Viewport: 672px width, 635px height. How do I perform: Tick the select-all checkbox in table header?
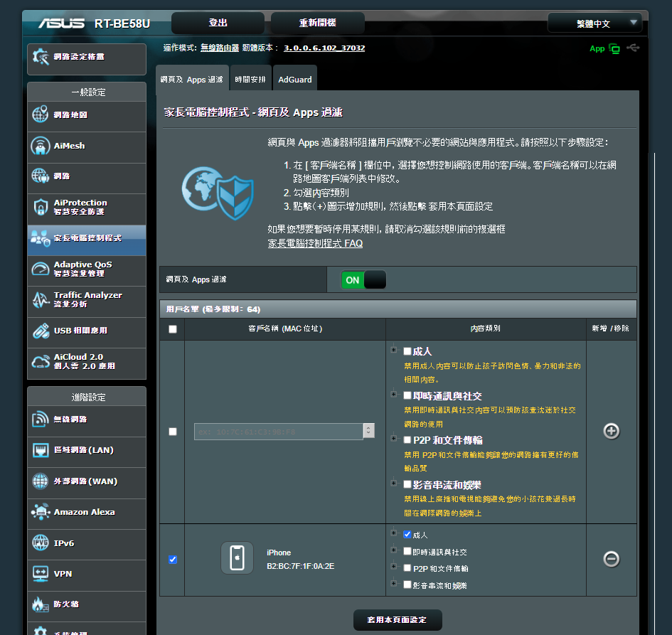click(x=173, y=329)
